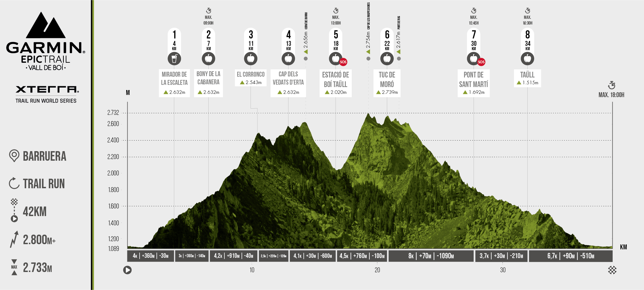Viewport: 644px width, 290px height.
Task: Click the MAX altitude triangles icon
Action: point(14,267)
